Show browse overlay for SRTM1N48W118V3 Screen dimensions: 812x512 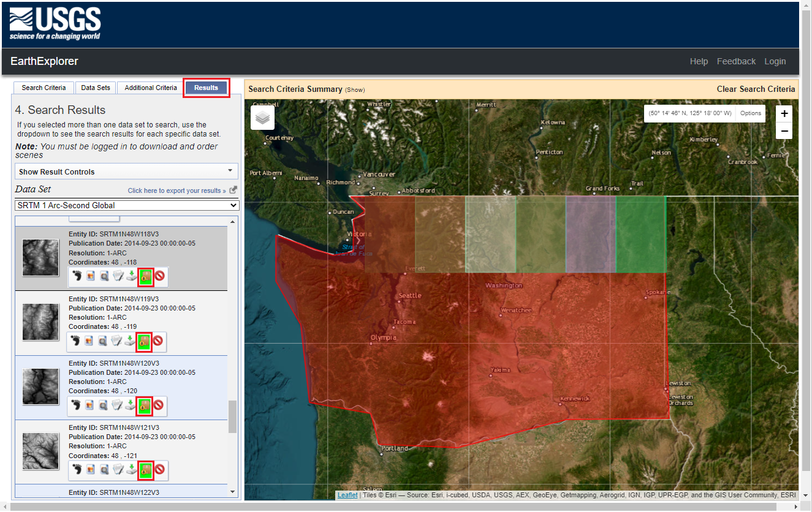pos(89,277)
